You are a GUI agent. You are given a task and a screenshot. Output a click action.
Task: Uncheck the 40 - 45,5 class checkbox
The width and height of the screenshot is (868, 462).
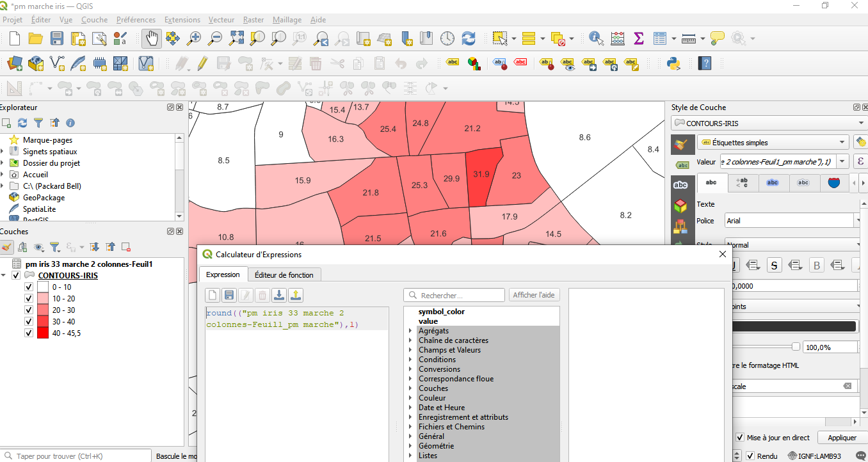click(x=28, y=333)
